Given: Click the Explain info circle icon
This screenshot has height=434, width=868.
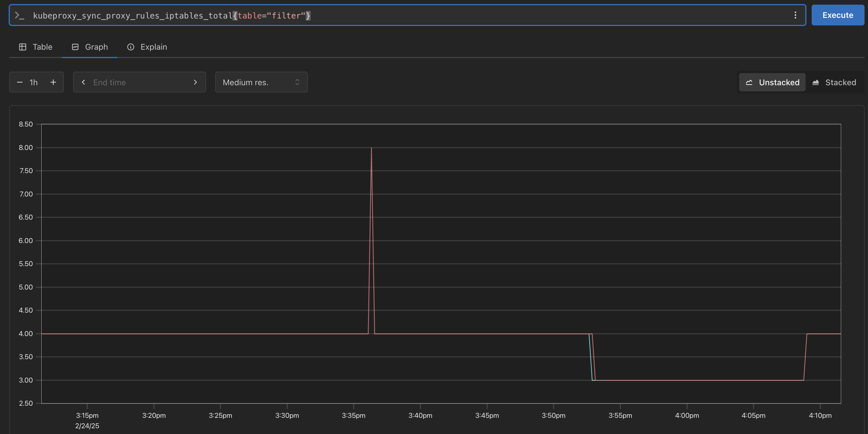Looking at the screenshot, I should pos(131,47).
